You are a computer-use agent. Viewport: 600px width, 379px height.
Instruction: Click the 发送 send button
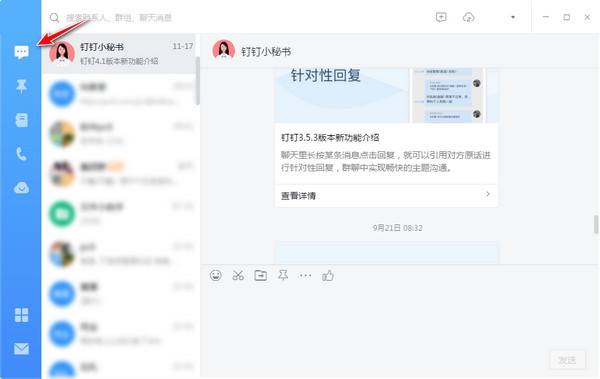(567, 360)
